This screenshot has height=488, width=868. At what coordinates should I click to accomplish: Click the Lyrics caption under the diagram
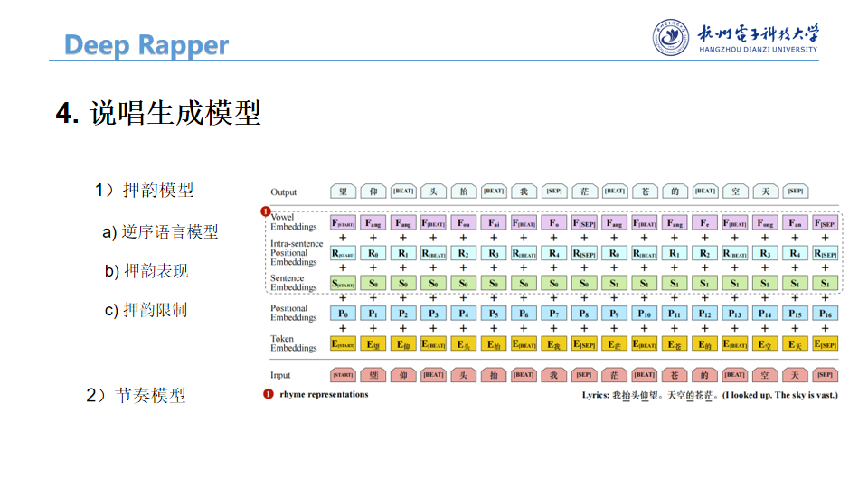(710, 395)
